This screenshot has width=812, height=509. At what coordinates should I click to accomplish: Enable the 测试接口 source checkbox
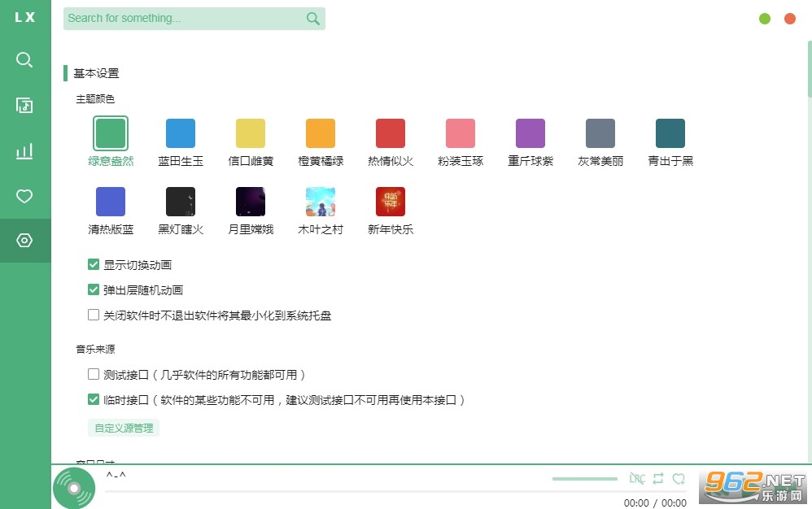point(94,375)
